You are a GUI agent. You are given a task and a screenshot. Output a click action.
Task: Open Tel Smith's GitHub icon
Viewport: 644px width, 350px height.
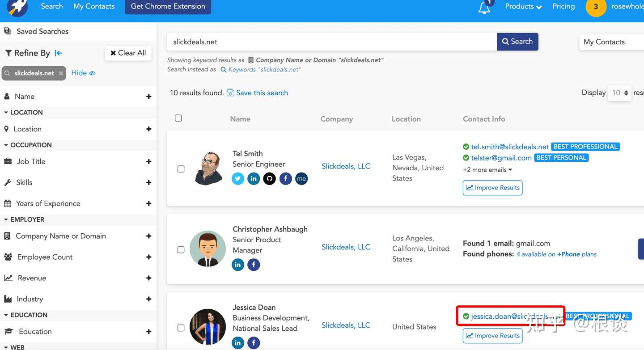tap(269, 179)
